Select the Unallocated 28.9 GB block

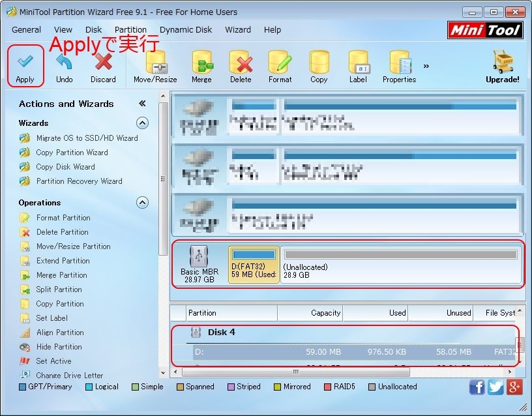coord(401,265)
